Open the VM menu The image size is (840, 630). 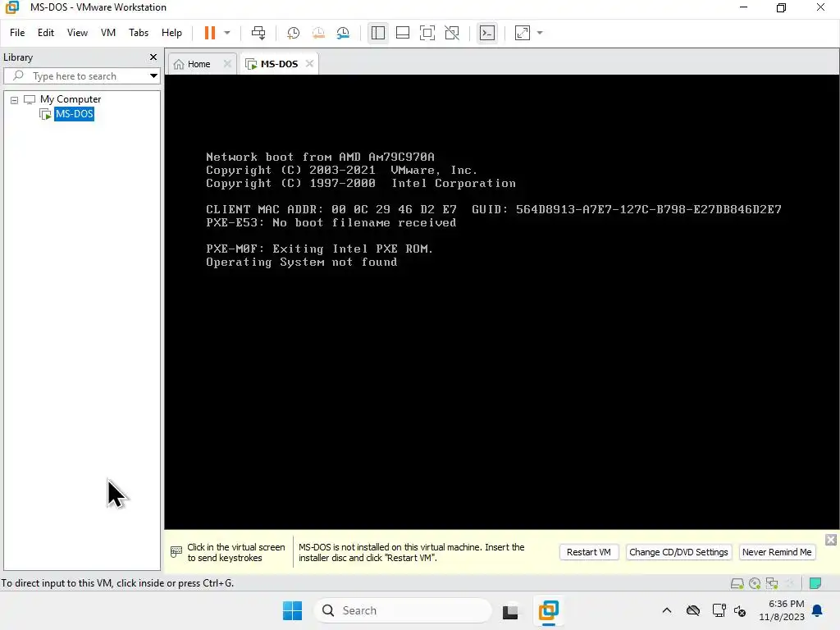click(108, 33)
